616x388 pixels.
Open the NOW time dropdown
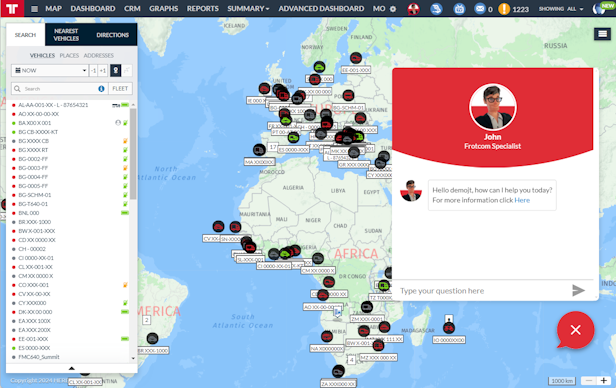click(50, 71)
